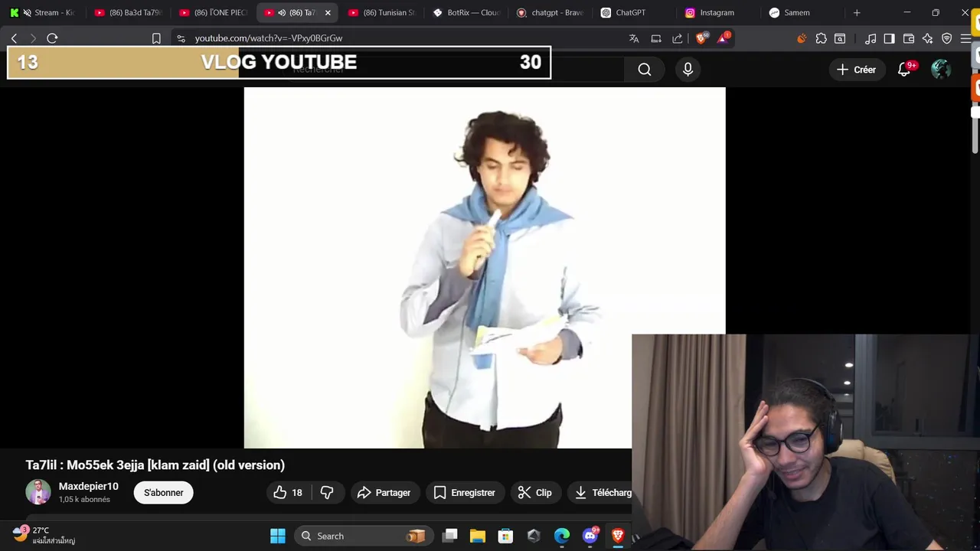Switch to the chatgpt - Brave tab

[x=550, y=12]
